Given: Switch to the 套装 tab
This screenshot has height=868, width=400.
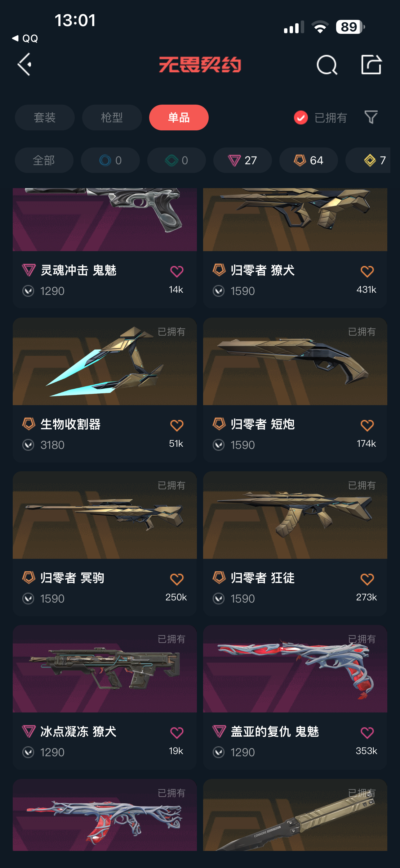Looking at the screenshot, I should click(x=45, y=118).
